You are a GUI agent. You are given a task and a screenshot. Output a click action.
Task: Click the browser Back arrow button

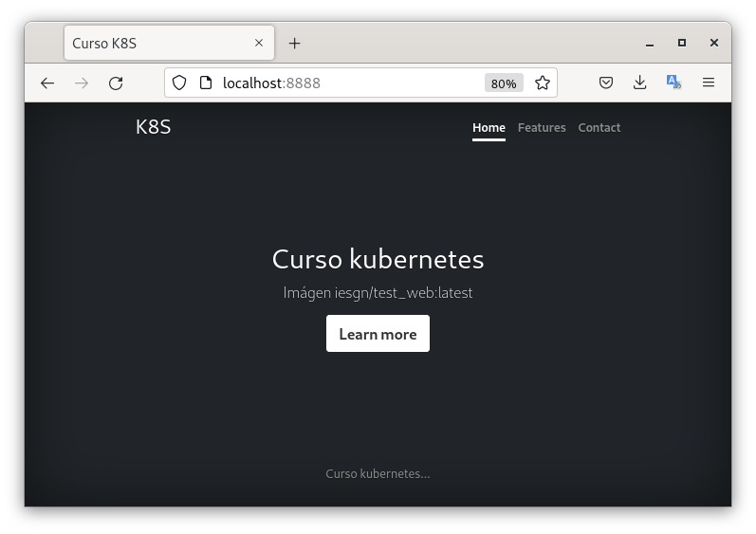pos(47,83)
